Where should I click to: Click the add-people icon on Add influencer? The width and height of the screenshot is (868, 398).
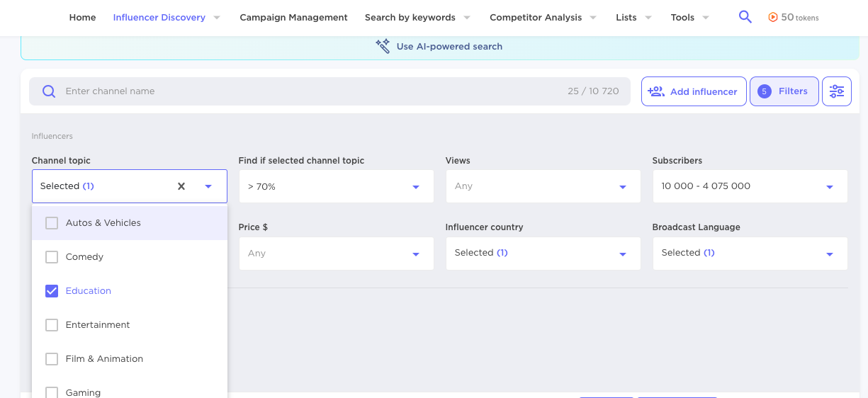pyautogui.click(x=656, y=91)
